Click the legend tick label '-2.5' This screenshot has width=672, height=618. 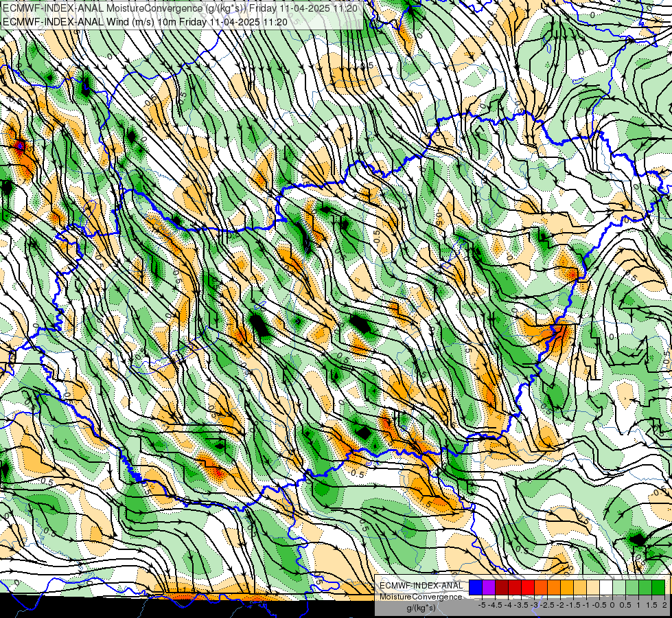547,605
